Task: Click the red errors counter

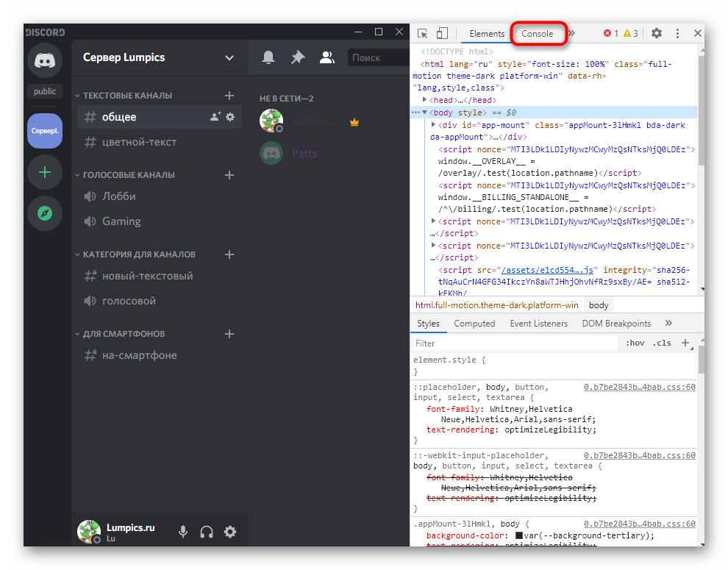Action: pos(610,33)
